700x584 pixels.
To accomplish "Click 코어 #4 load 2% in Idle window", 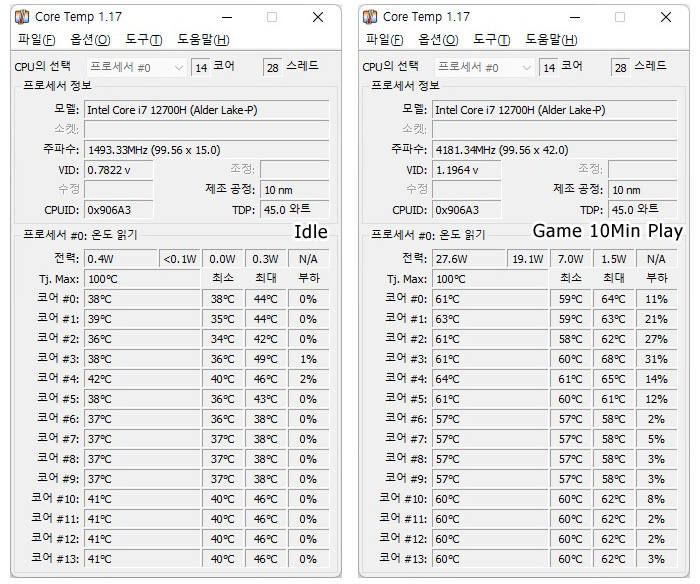I will click(308, 379).
